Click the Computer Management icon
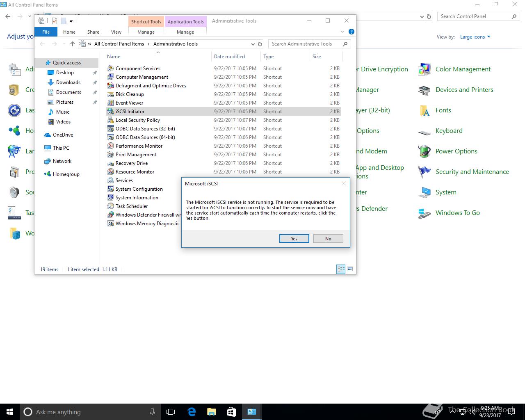Viewport: 525px width, 420px height. pos(110,77)
